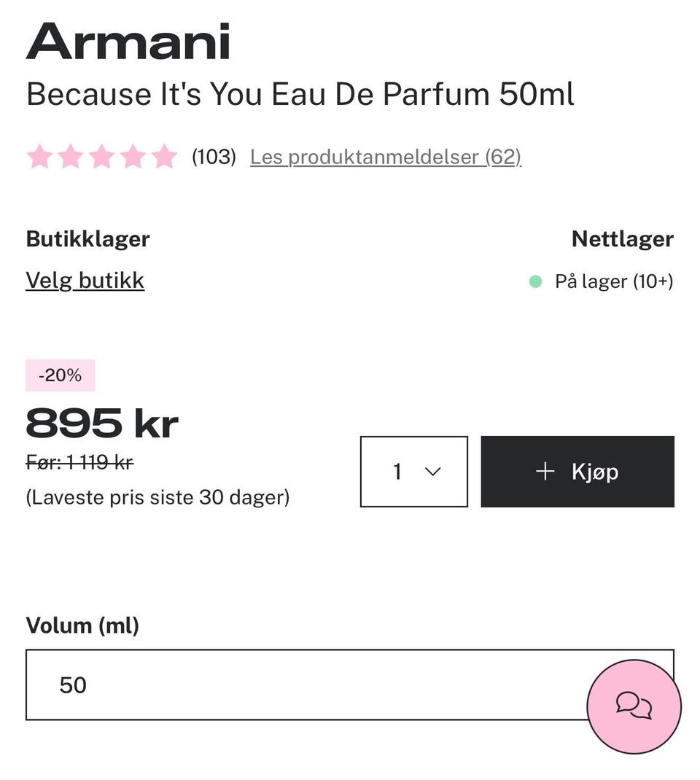Viewport: 700px width, 780px height.
Task: Click the green stock status dot
Action: (535, 281)
